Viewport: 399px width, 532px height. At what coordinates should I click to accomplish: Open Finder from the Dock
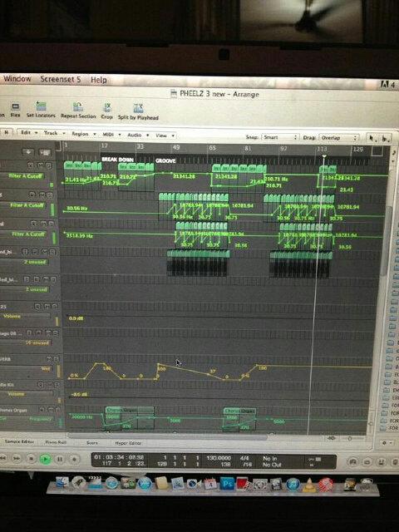tap(62, 482)
